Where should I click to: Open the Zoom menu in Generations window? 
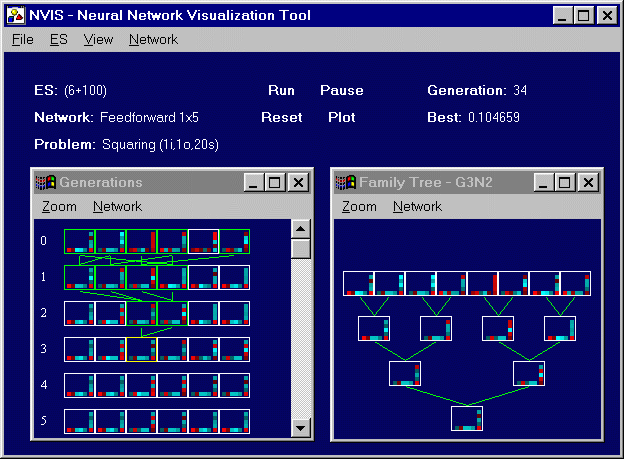pyautogui.click(x=59, y=206)
